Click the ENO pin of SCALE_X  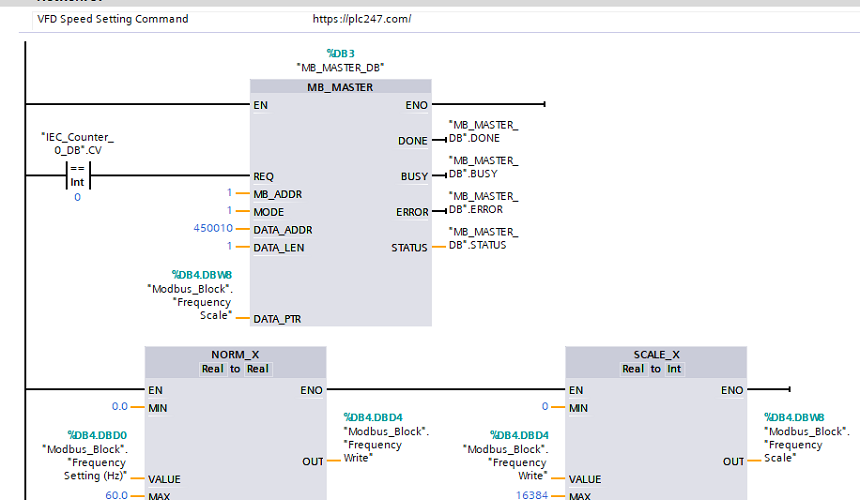tap(732, 390)
